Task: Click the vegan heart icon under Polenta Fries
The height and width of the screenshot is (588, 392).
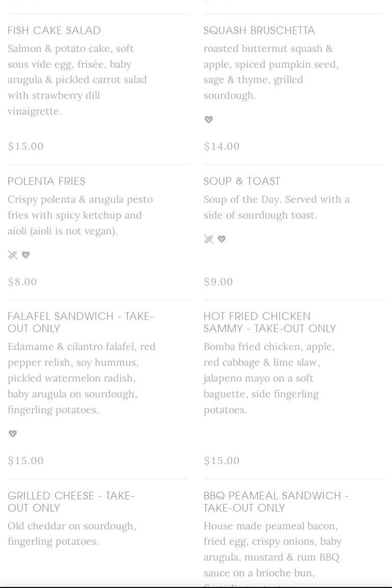Action: (25, 255)
